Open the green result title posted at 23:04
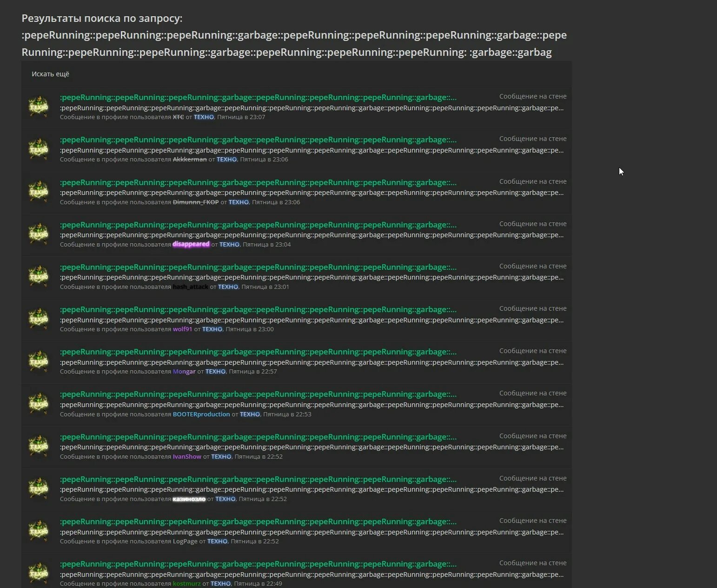The height and width of the screenshot is (588, 717). point(258,225)
